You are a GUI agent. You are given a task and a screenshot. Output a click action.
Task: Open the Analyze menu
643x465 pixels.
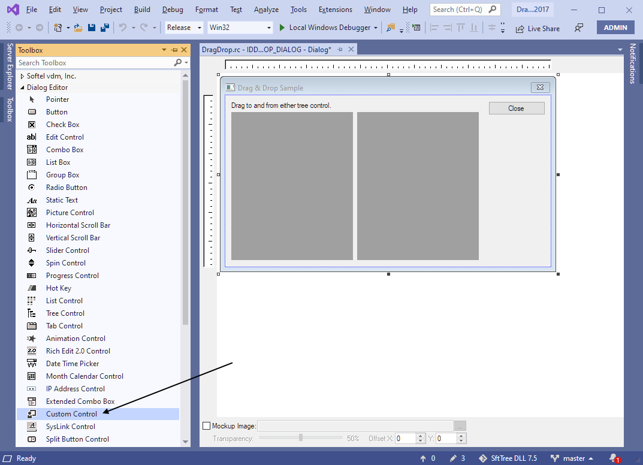(x=266, y=9)
